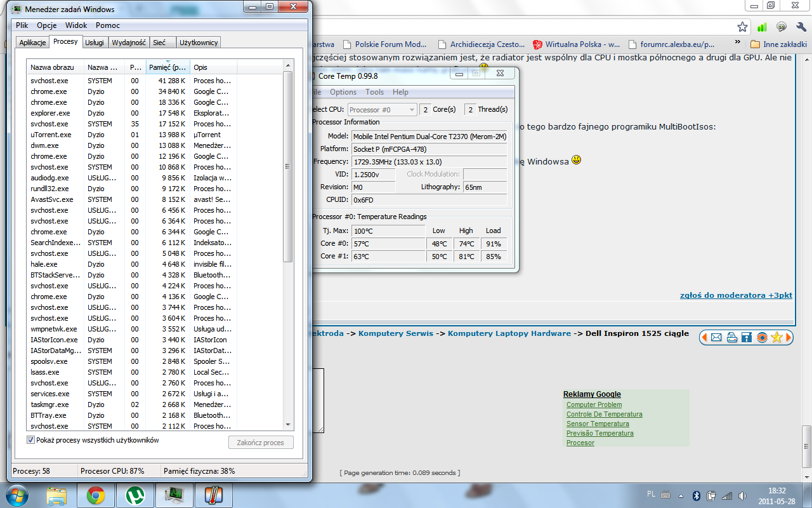Click the yellow star favorite icon in forum toolbar
Screen dimensions: 812x508
click(x=776, y=337)
